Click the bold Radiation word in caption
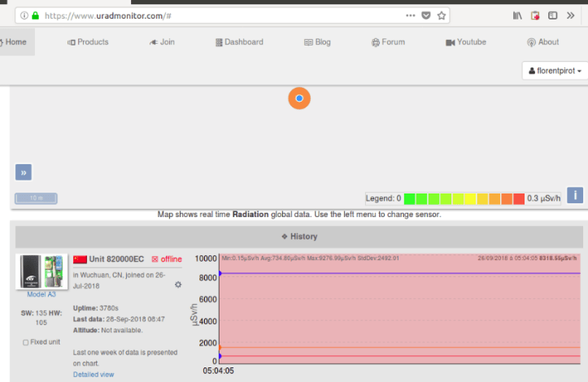588x382 pixels. click(x=250, y=215)
